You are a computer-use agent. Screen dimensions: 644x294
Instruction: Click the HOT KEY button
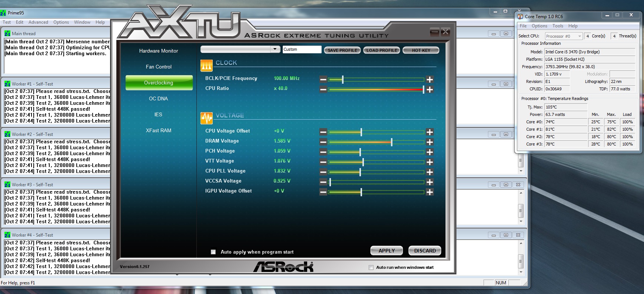pos(421,50)
